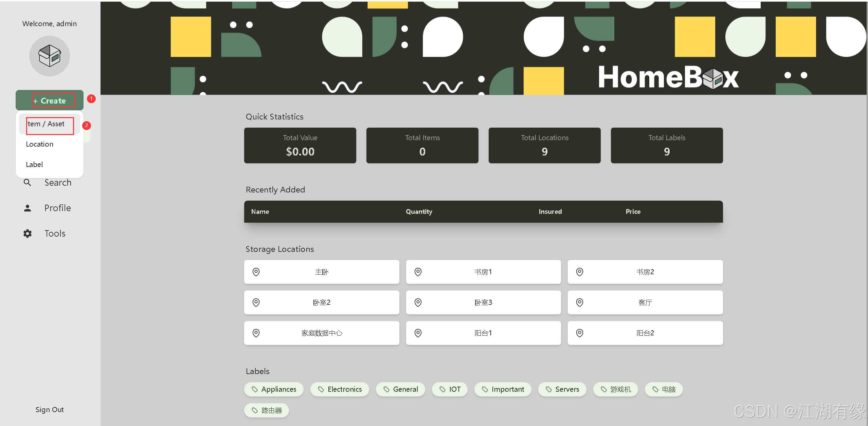This screenshot has height=426, width=868.
Task: Select Item / Asset from the Create menu
Action: (x=46, y=124)
